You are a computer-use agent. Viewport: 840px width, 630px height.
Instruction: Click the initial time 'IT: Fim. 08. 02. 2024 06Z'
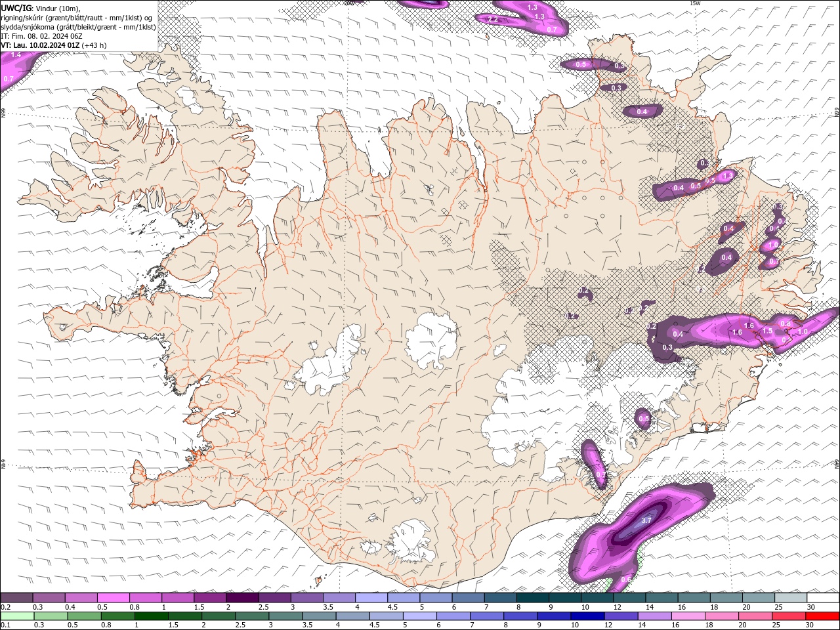[41, 36]
